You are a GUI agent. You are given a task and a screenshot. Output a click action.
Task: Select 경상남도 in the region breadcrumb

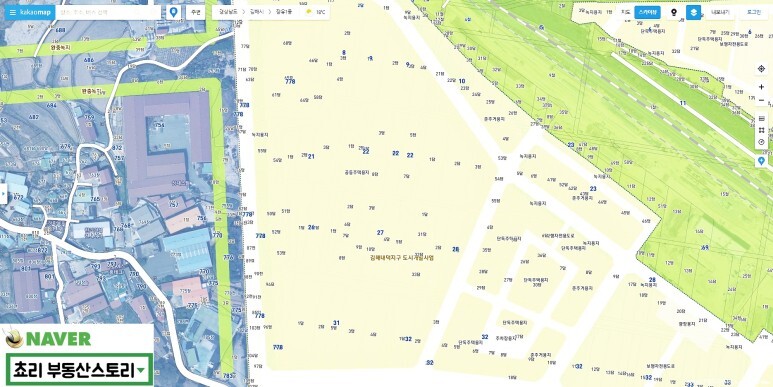pos(229,12)
